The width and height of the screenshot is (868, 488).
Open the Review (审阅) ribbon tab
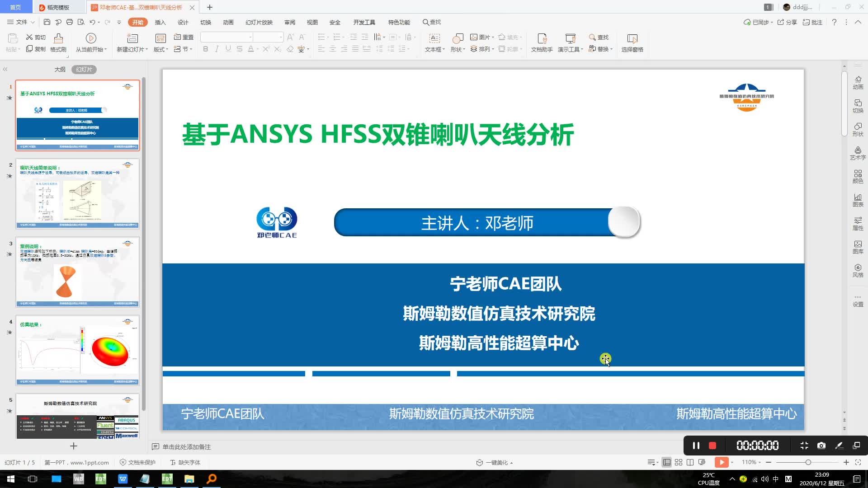pos(290,22)
